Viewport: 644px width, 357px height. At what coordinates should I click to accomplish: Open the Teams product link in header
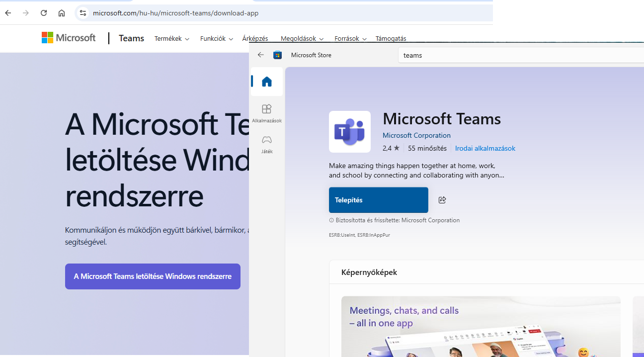click(131, 38)
